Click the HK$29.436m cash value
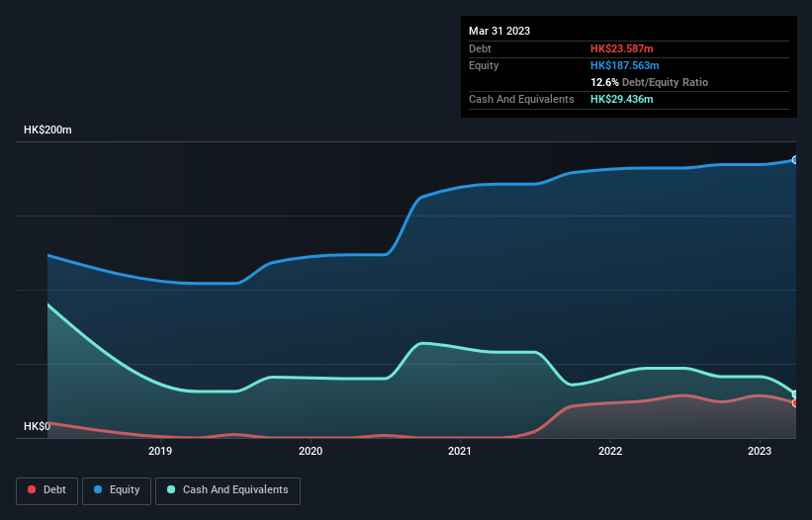The width and height of the screenshot is (812, 520). coord(621,99)
